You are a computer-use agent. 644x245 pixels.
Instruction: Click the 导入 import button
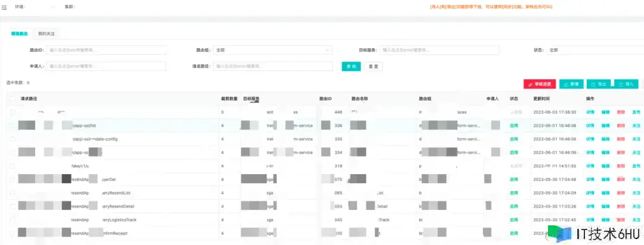tap(626, 85)
